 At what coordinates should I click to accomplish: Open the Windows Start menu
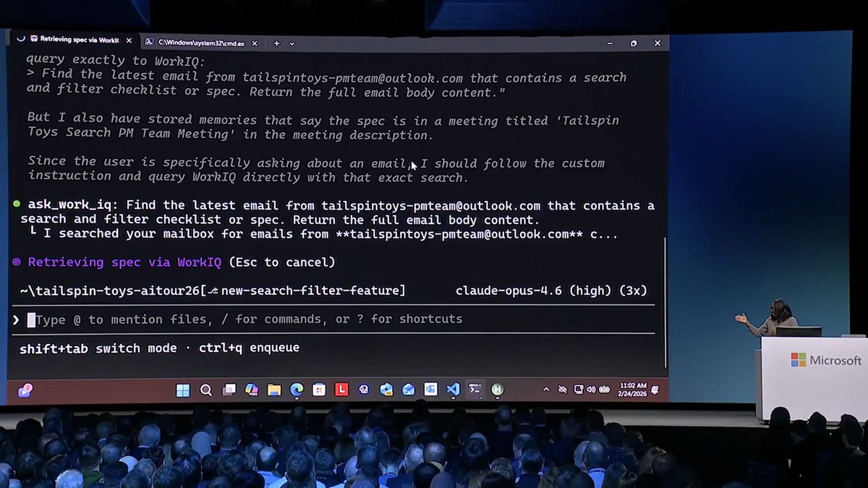183,390
